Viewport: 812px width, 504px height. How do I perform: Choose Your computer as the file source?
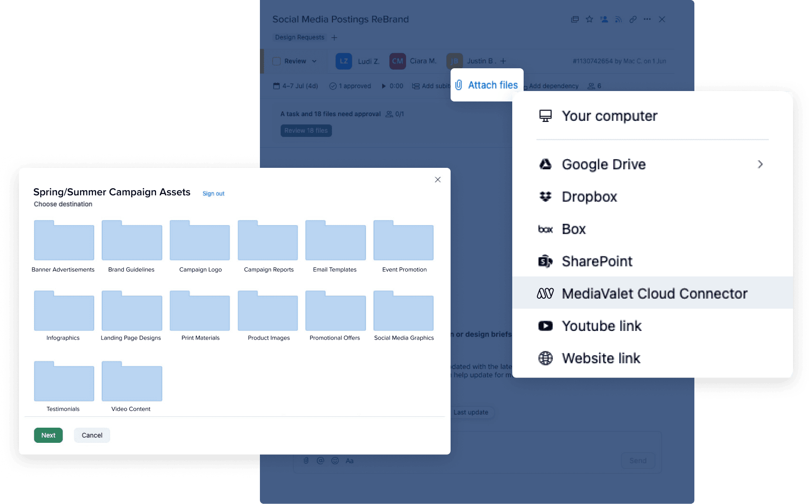click(609, 116)
